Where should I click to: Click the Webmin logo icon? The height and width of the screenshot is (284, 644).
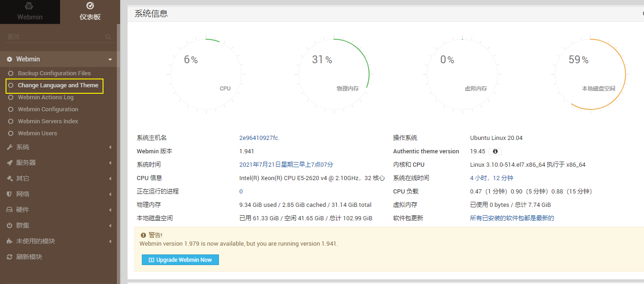tap(30, 7)
